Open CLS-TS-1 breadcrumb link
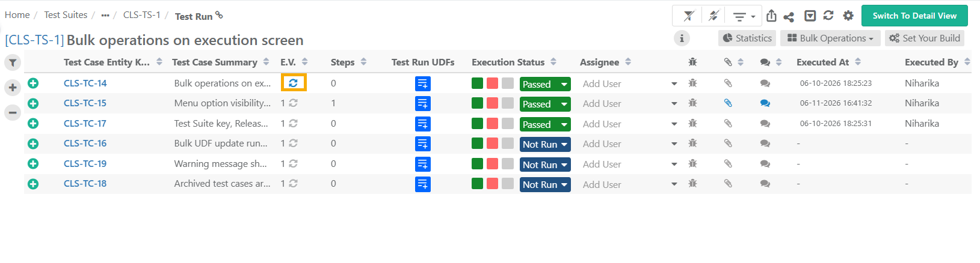 (x=142, y=15)
